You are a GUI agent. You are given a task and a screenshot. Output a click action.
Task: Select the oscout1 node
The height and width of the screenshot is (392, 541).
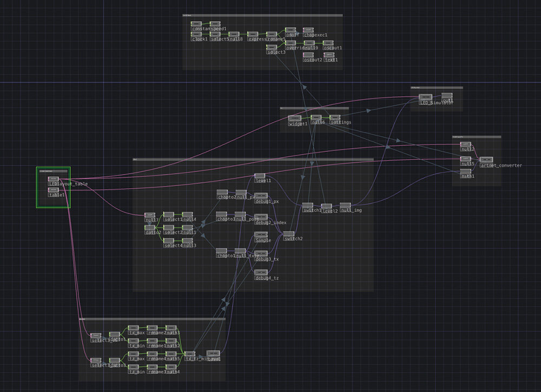pos(329,43)
